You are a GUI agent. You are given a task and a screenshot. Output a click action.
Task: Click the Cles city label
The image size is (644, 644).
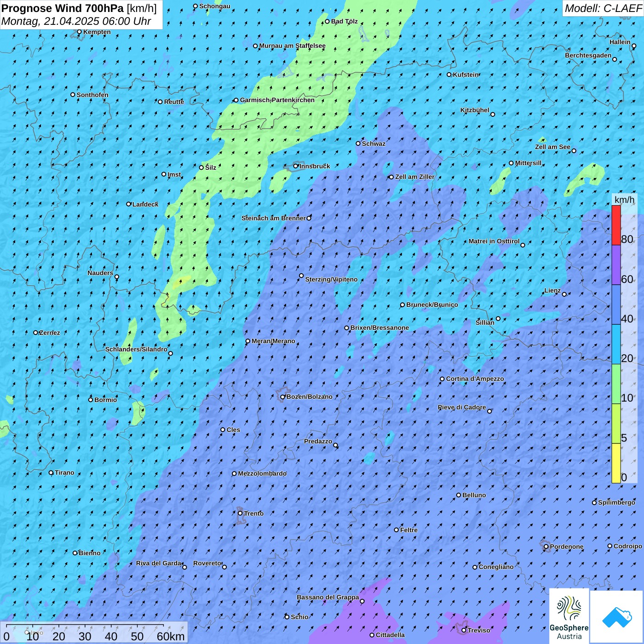click(233, 430)
